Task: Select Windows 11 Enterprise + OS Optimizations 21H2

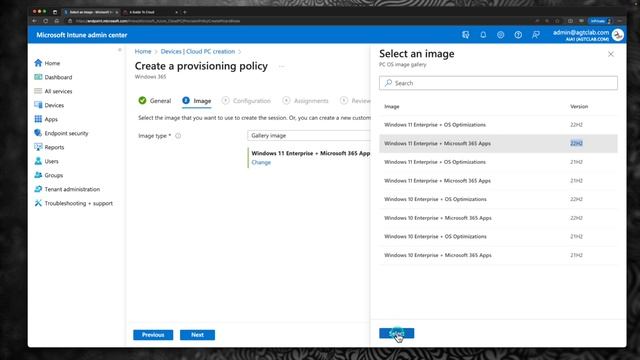Action: (x=498, y=162)
